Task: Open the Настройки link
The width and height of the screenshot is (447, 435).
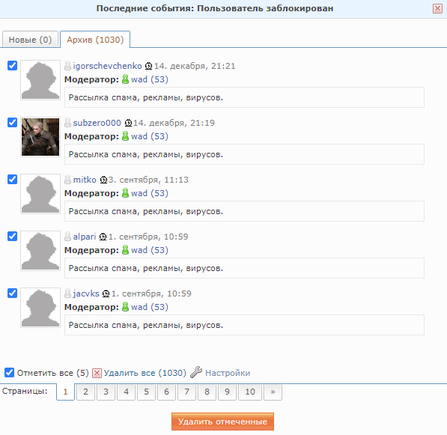Action: (x=228, y=373)
